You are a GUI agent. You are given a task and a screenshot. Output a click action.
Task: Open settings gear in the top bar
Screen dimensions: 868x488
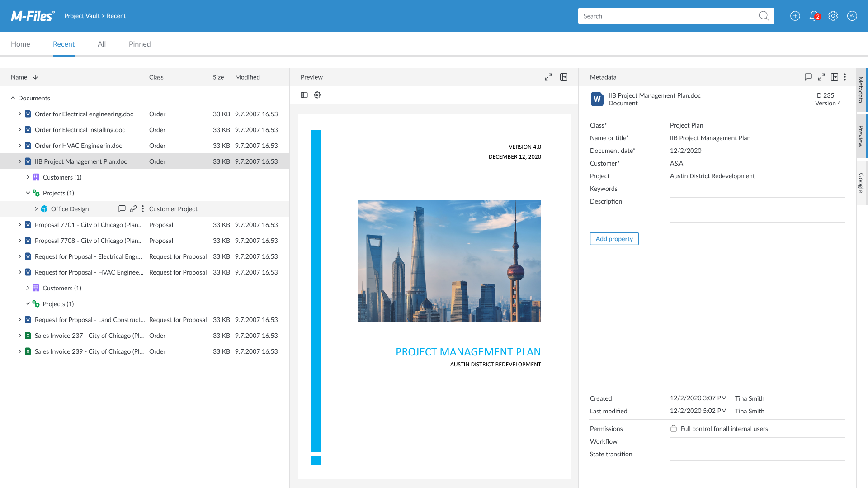point(833,16)
